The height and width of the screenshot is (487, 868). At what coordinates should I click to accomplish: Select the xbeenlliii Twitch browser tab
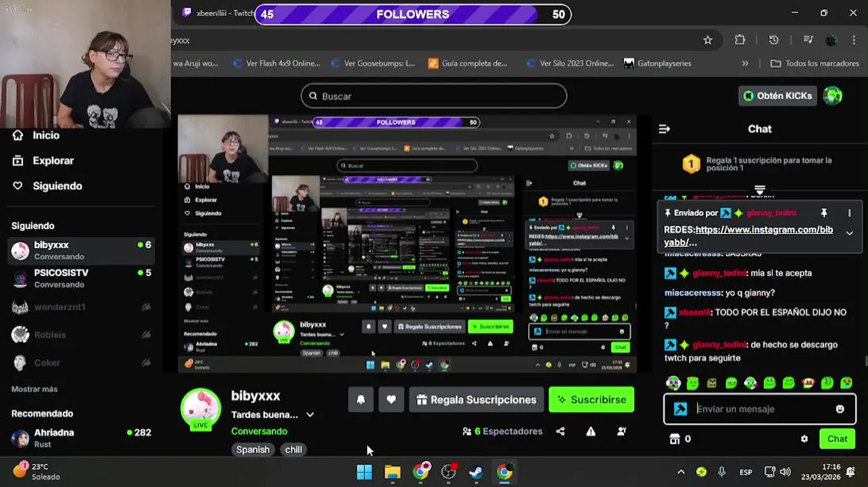click(x=218, y=13)
